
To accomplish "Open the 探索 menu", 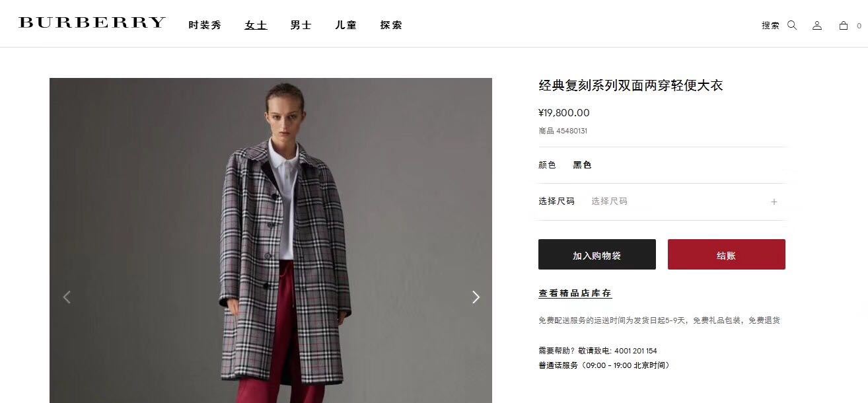I will (391, 25).
